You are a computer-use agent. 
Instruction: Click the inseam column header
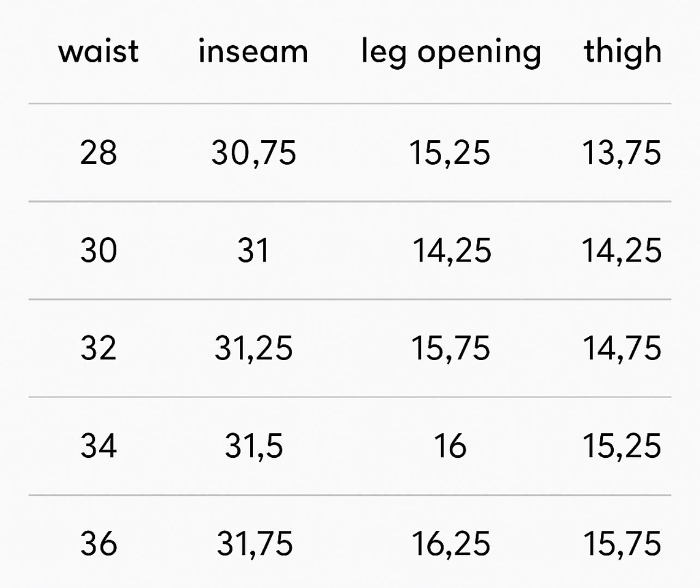pos(254,52)
